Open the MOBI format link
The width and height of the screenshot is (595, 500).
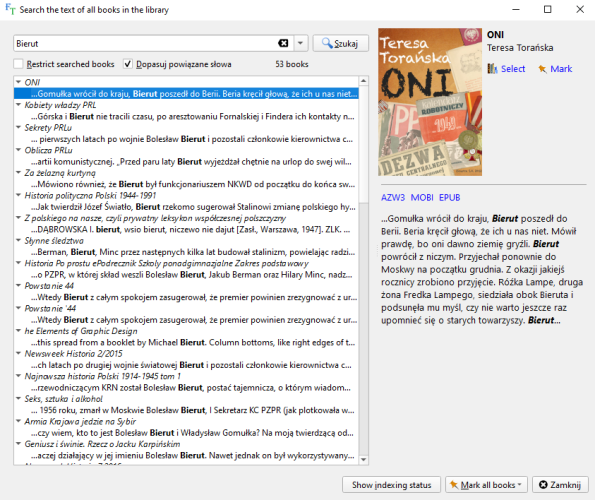422,198
